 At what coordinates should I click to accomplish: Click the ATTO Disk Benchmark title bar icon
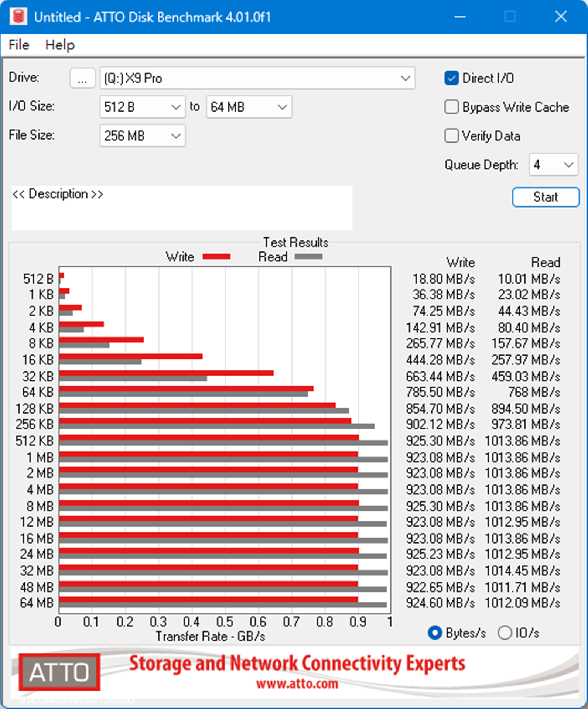tap(18, 17)
